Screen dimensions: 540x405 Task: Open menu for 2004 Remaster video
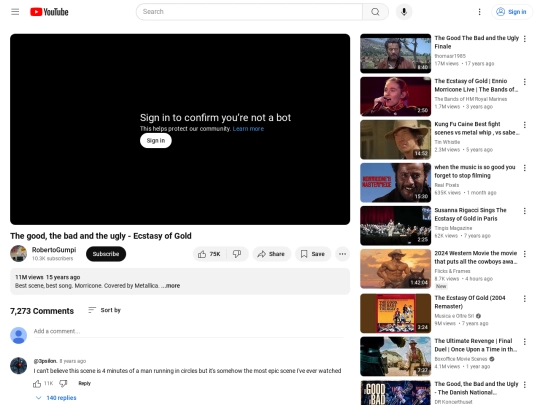pyautogui.click(x=525, y=299)
